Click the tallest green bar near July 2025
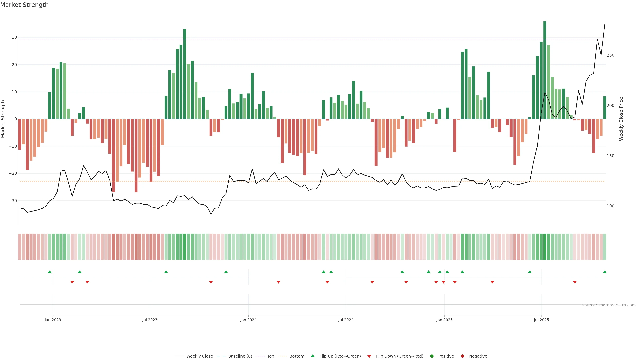The width and height of the screenshot is (644, 362). (545, 70)
